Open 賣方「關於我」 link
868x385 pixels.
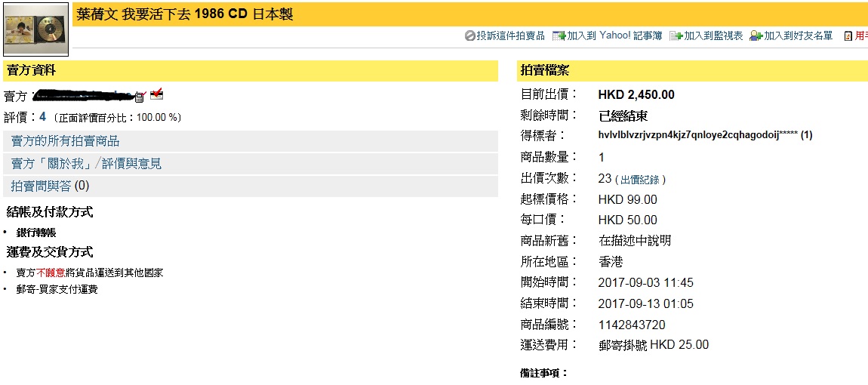pos(52,164)
